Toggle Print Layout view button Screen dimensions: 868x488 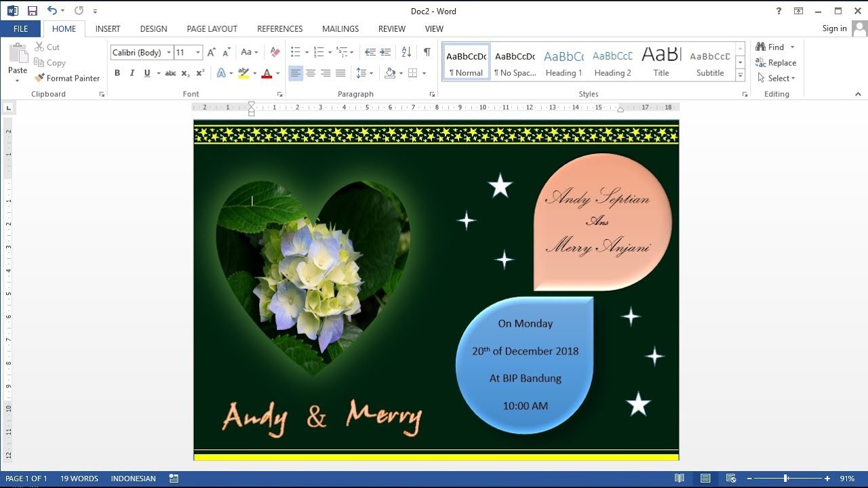tap(705, 479)
